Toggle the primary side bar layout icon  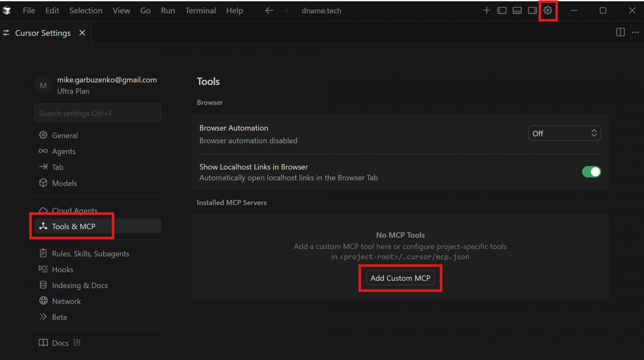502,10
